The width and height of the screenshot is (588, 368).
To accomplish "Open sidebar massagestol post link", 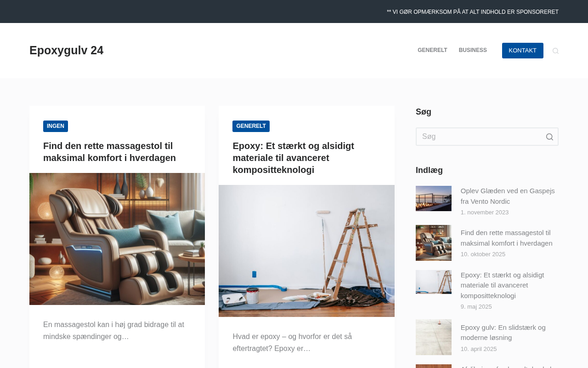I will point(507,238).
